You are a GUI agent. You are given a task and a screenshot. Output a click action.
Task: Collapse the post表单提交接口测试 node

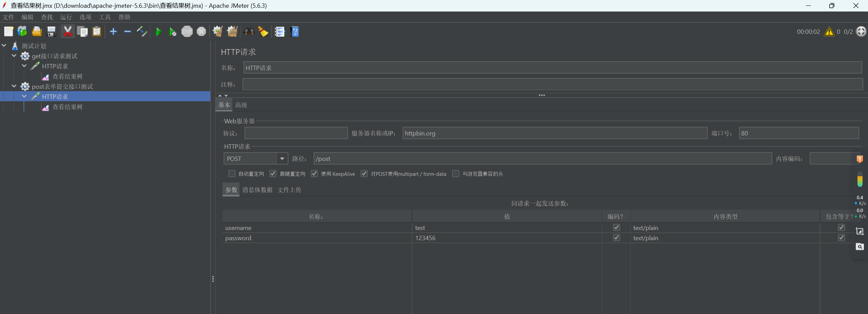[x=14, y=86]
